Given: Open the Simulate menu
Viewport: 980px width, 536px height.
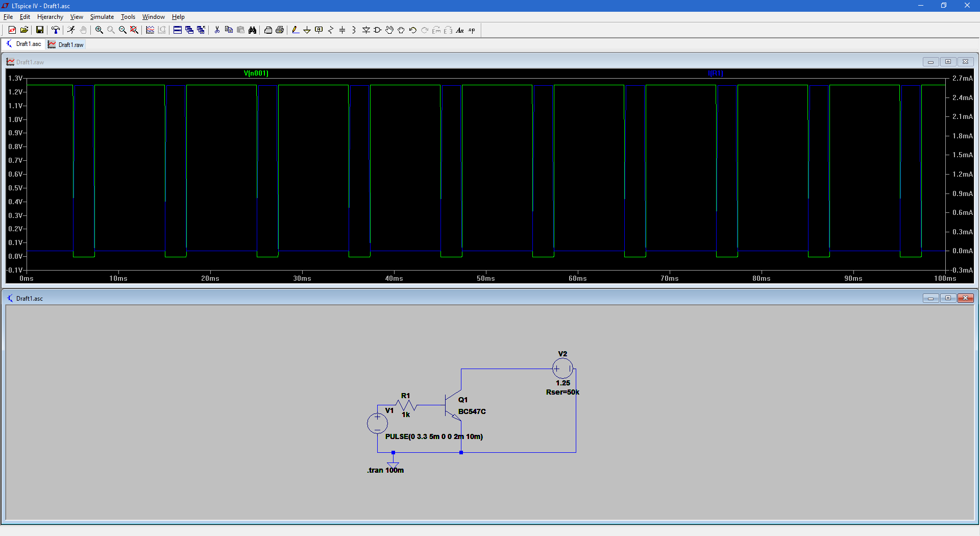Looking at the screenshot, I should coord(102,17).
